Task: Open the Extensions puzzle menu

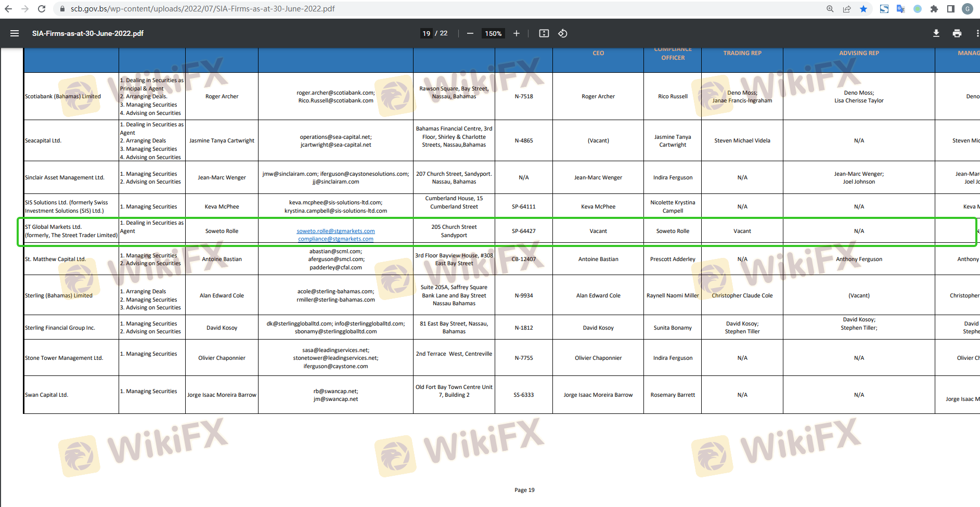Action: (934, 9)
